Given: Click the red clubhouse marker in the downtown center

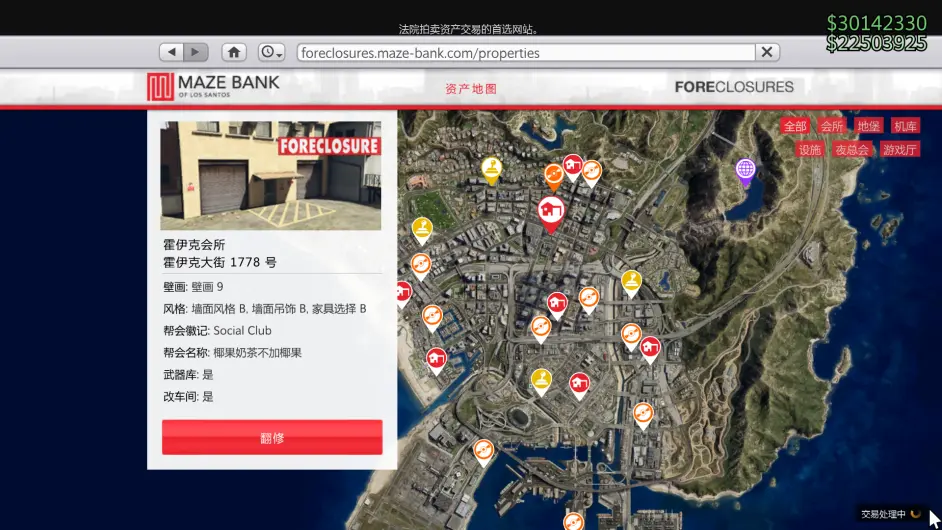Looking at the screenshot, I should coord(557,305).
